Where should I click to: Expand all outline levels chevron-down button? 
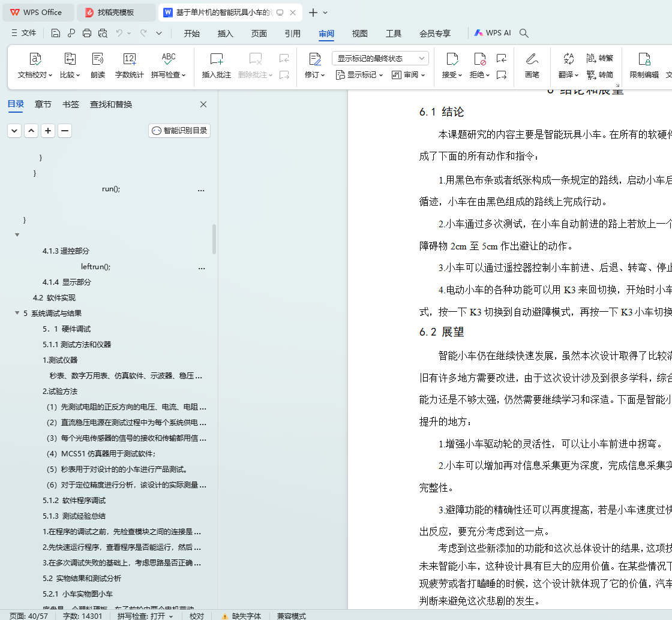tap(14, 131)
